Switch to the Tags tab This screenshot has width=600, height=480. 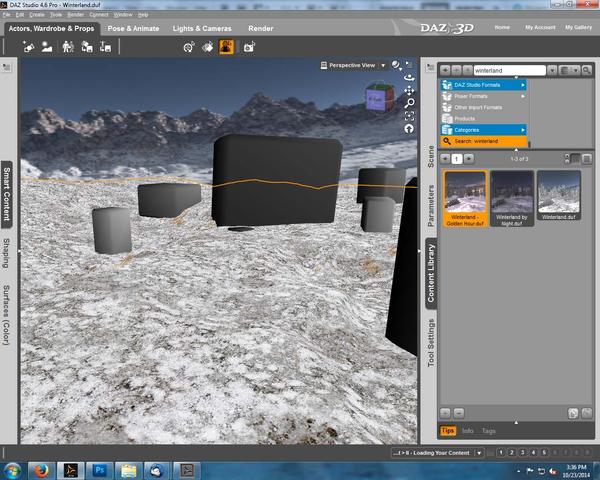[x=489, y=431]
